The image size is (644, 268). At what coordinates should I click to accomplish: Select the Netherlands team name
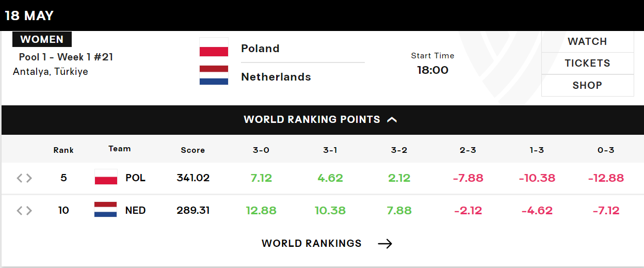coord(276,77)
